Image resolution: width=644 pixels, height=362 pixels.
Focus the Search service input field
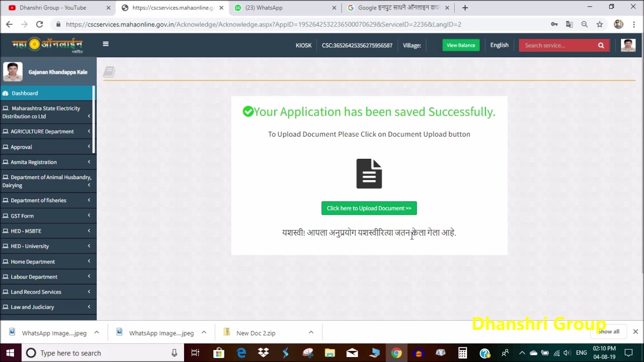[x=557, y=45]
